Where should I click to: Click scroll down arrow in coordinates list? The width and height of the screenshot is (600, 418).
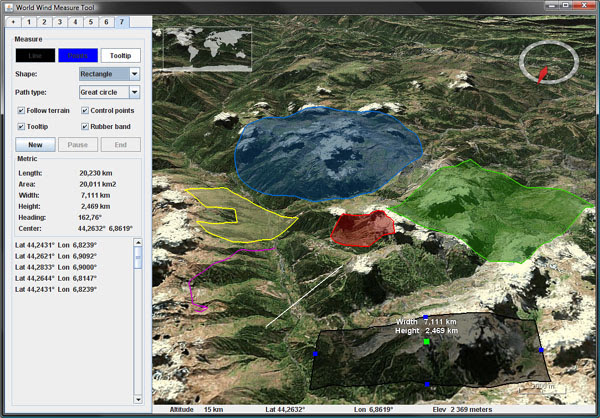coord(138,400)
